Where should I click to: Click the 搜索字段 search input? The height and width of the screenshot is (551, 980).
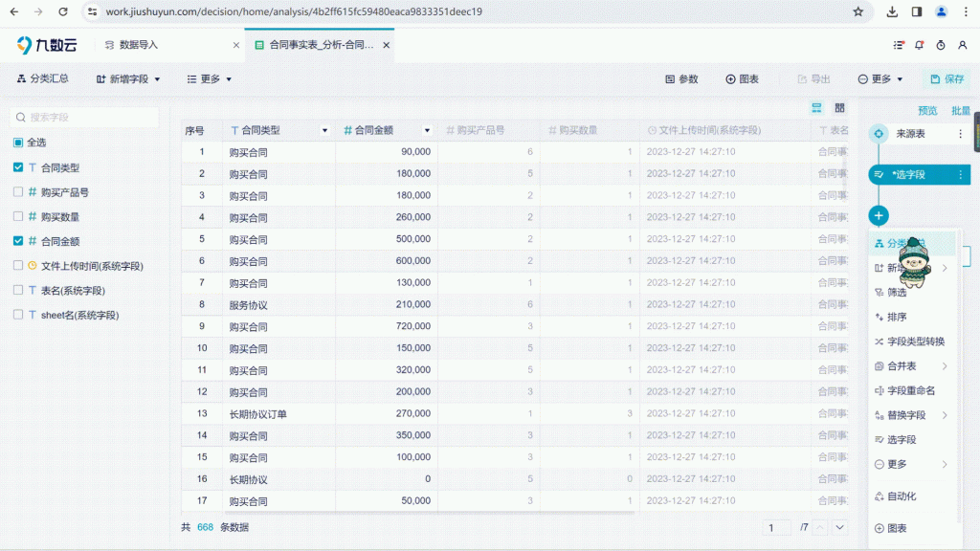pyautogui.click(x=84, y=117)
